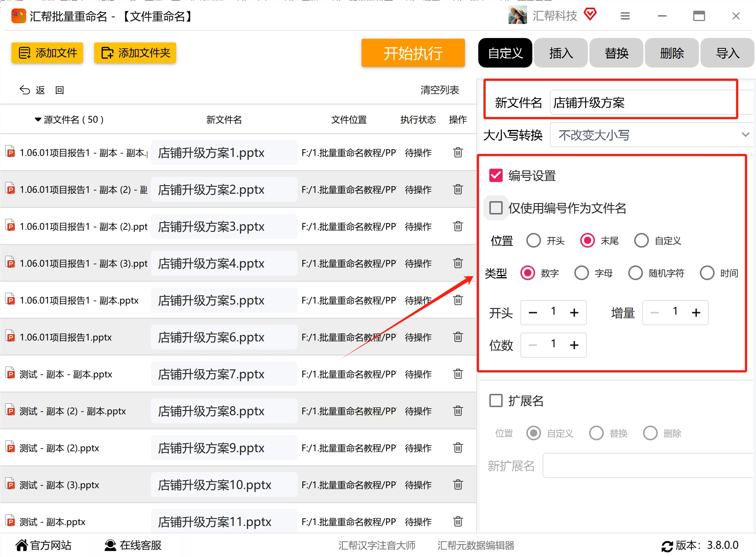Click plus on the 位数 stepper

point(574,345)
